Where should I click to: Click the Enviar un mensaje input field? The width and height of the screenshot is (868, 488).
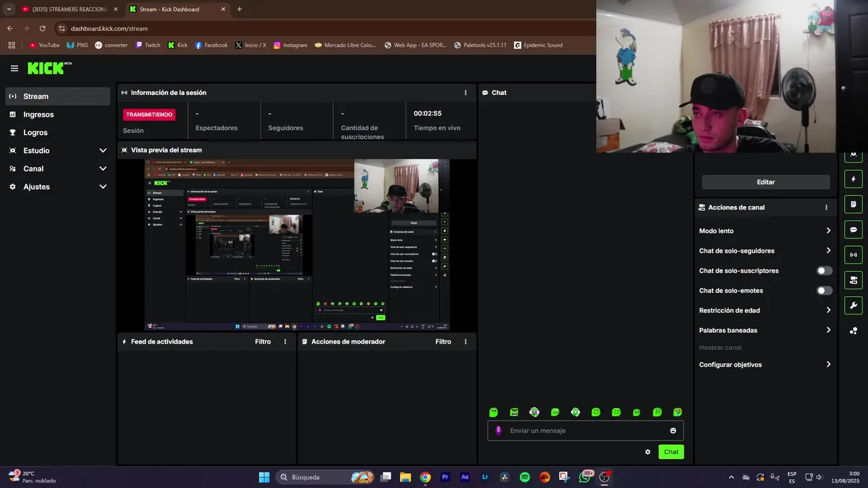click(586, 430)
